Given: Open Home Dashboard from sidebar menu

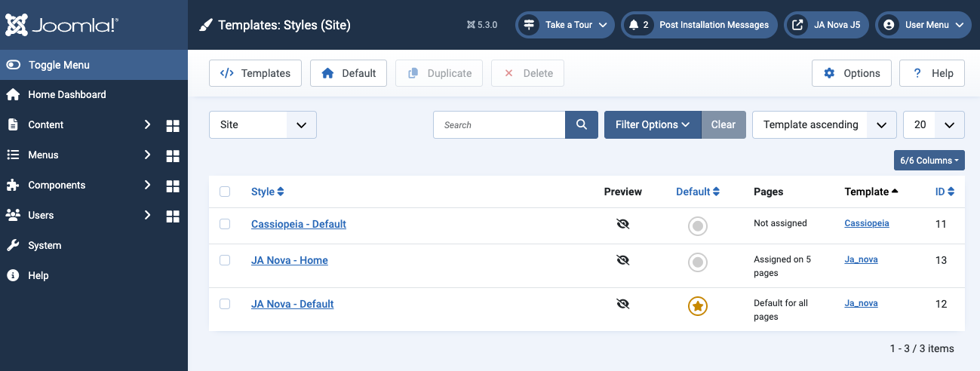Looking at the screenshot, I should point(67,95).
